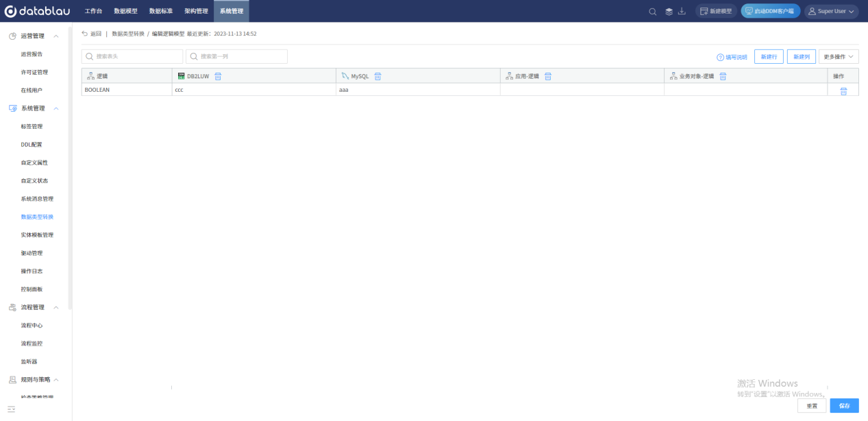Screen dimensions: 868x421
Task: Open 许可证管理 in the sidebar
Action: coord(34,72)
